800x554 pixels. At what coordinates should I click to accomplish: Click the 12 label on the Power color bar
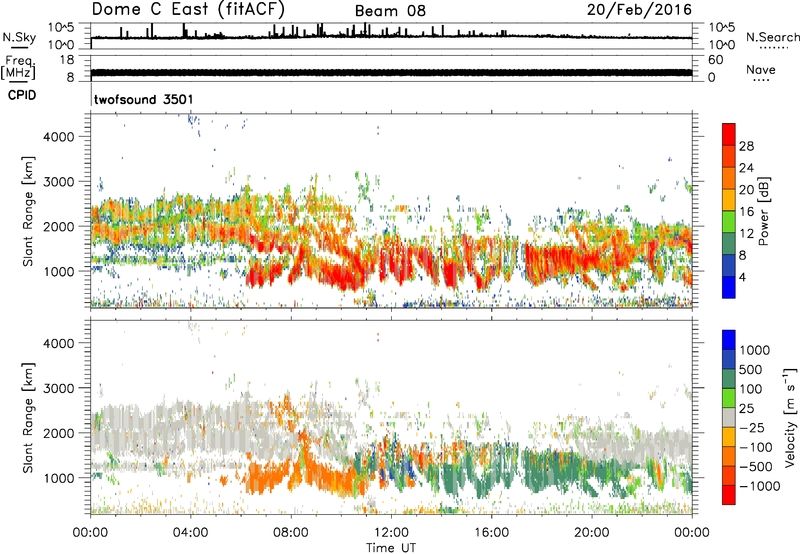coord(746,234)
